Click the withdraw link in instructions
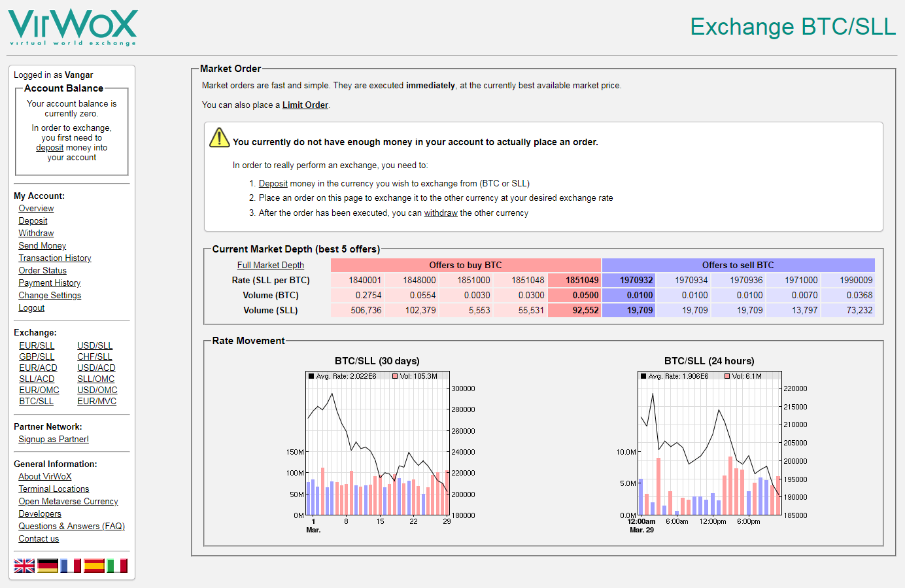This screenshot has width=905, height=588. click(441, 213)
